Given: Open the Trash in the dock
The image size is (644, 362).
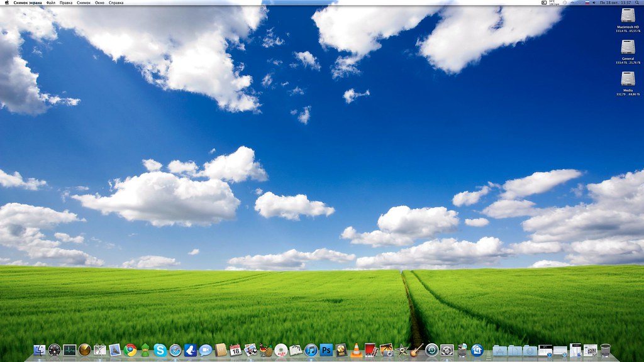Looking at the screenshot, I should pos(605,350).
